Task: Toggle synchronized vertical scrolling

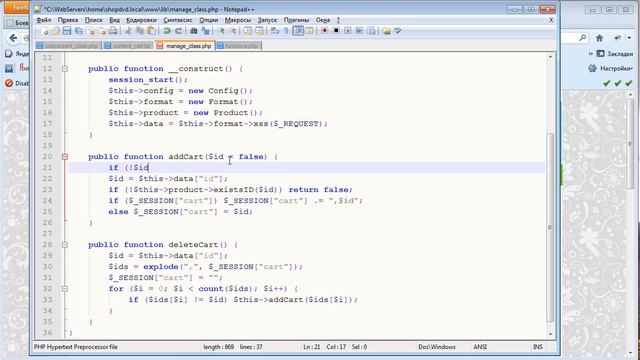Action: pyautogui.click(x=248, y=31)
